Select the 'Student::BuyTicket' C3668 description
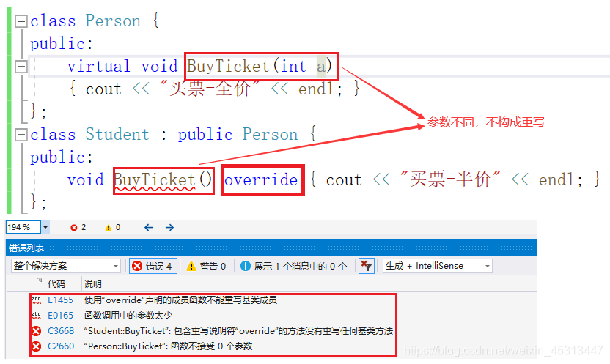610x364 pixels. pos(238,331)
